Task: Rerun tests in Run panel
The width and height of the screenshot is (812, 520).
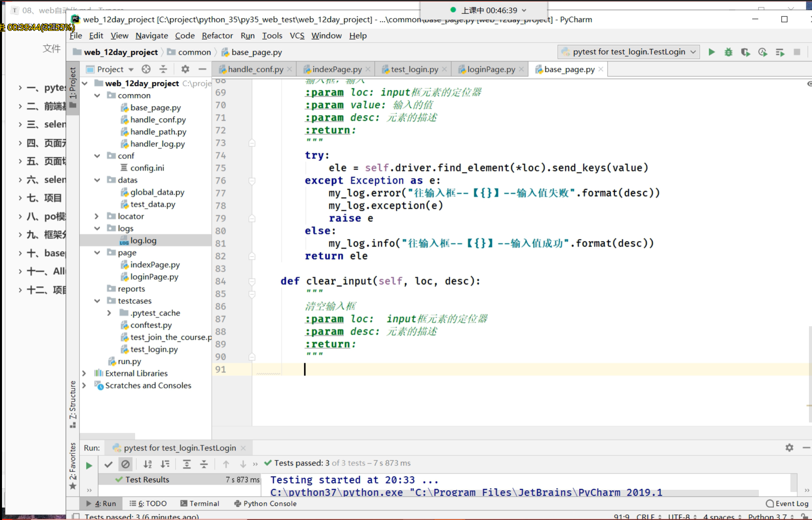Action: 89,465
